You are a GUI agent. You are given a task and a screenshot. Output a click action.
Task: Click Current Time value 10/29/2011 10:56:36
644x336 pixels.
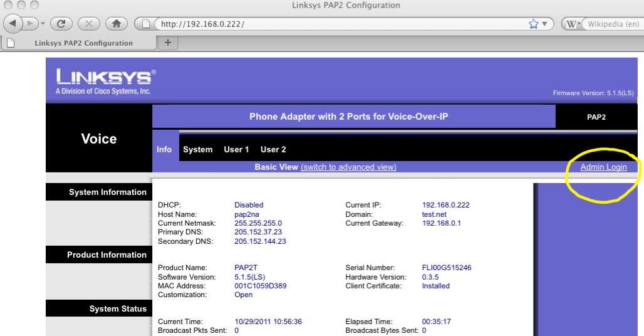tap(268, 322)
